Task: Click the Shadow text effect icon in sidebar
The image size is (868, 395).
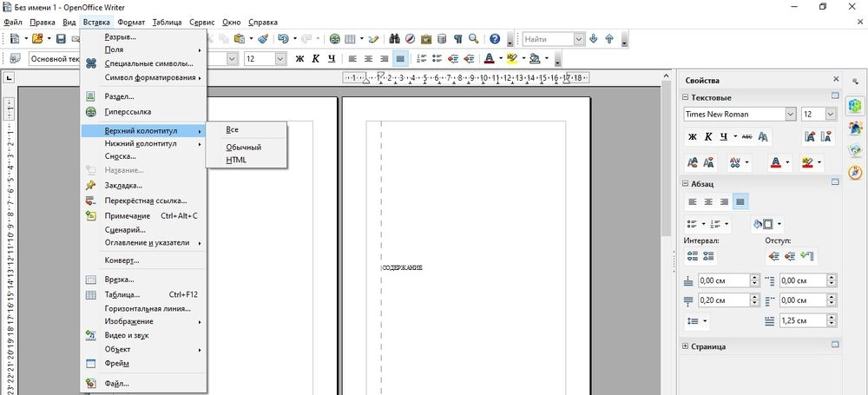Action: [763, 136]
